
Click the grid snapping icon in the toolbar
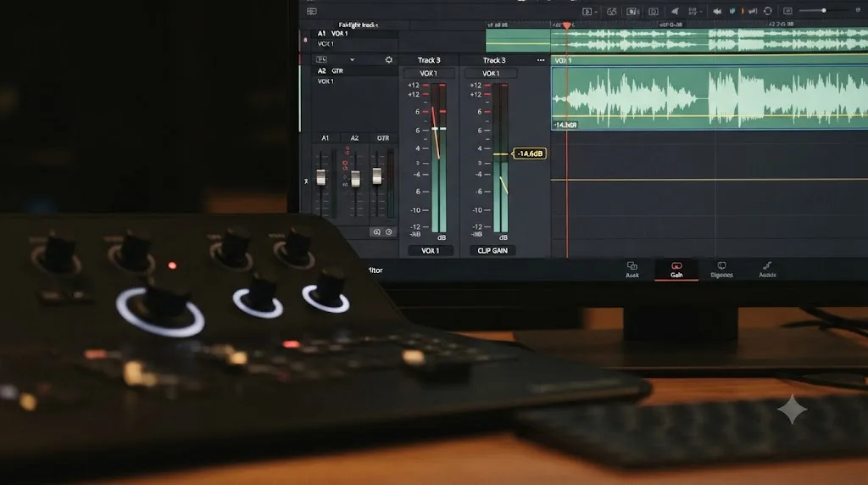tap(692, 11)
